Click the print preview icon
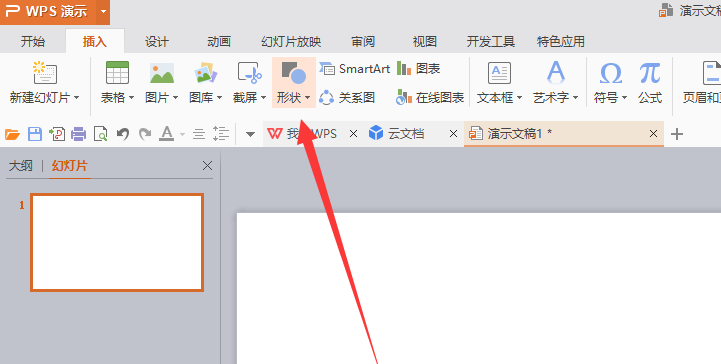 tap(101, 134)
